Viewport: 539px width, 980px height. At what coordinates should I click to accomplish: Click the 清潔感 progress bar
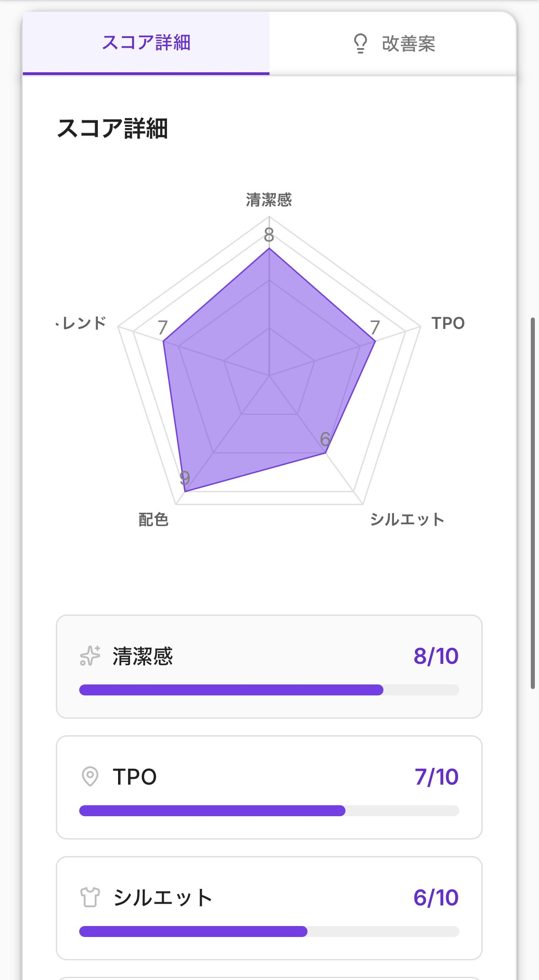point(269,690)
